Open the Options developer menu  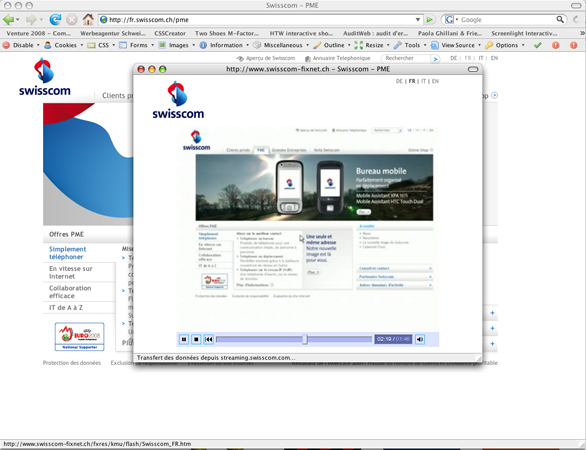505,45
